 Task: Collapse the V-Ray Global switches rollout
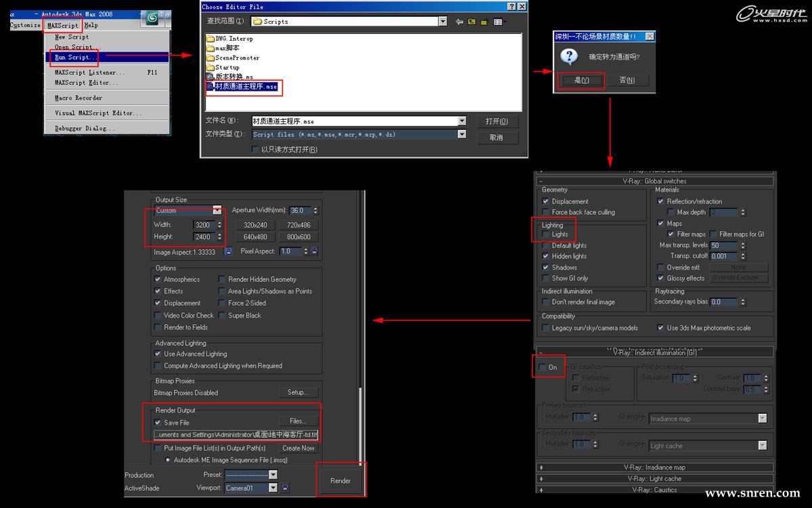click(654, 182)
